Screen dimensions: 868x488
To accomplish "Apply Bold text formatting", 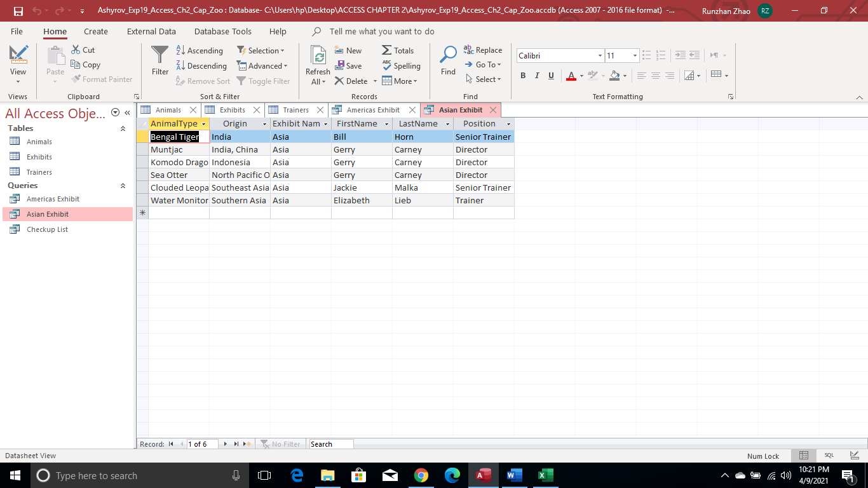I will [523, 76].
